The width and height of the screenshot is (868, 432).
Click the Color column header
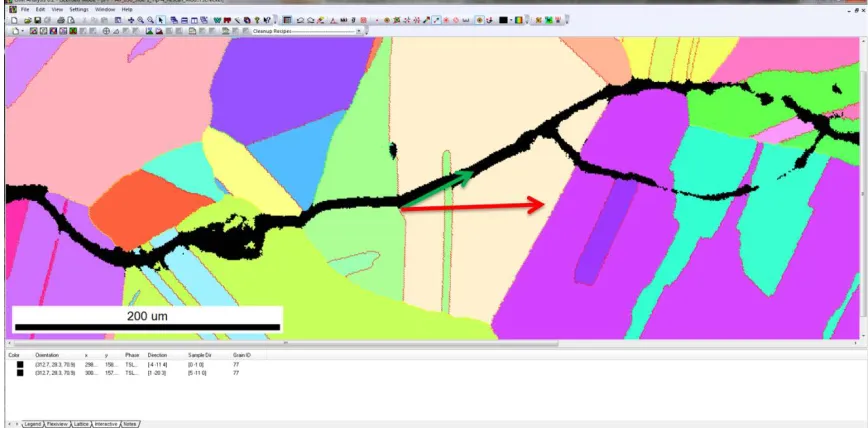pos(14,354)
